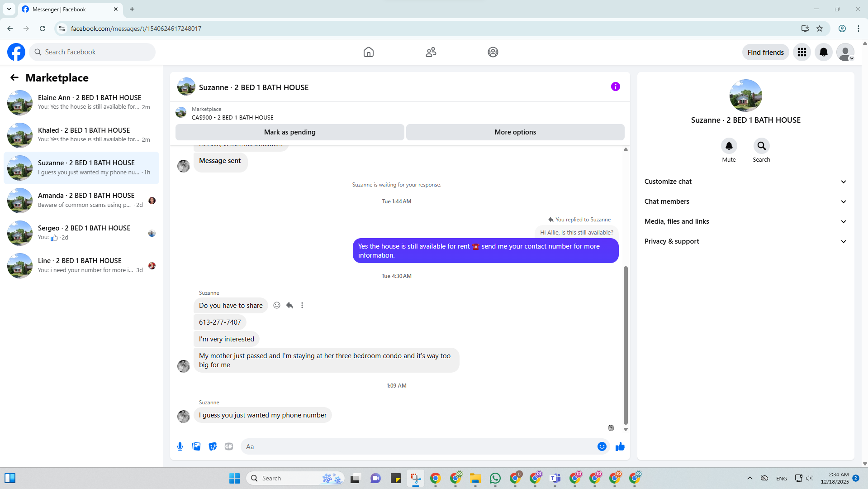Bookmark this page with the star icon
Image resolution: width=868 pixels, height=489 pixels.
tap(820, 29)
